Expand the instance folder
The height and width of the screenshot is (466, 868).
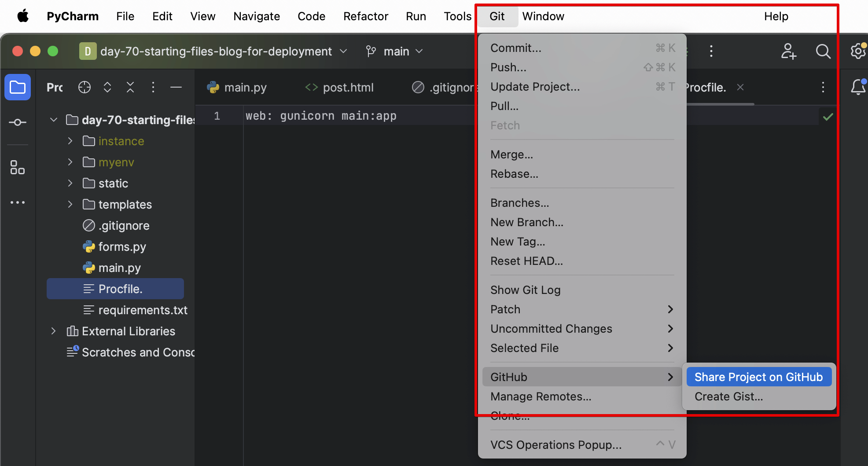[70, 141]
